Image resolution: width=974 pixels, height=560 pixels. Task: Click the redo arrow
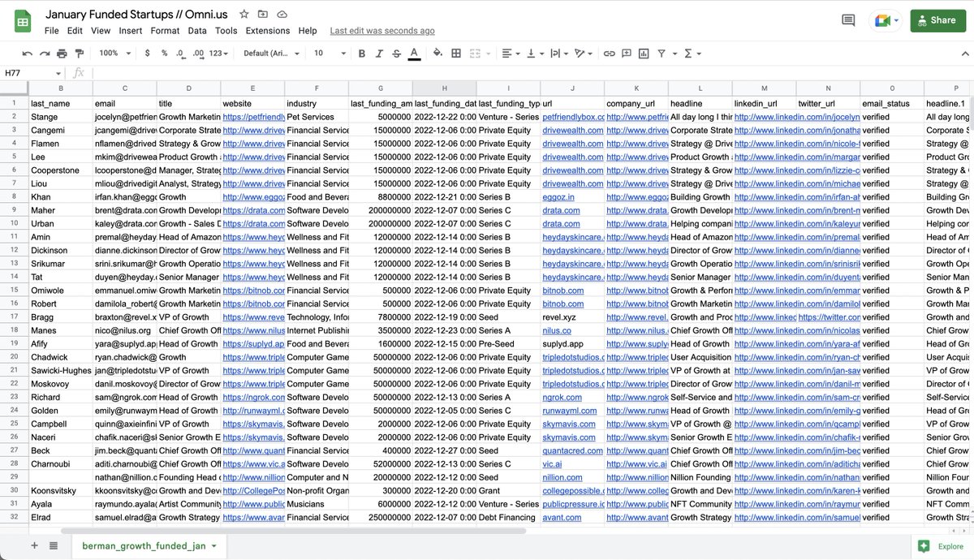(x=44, y=53)
